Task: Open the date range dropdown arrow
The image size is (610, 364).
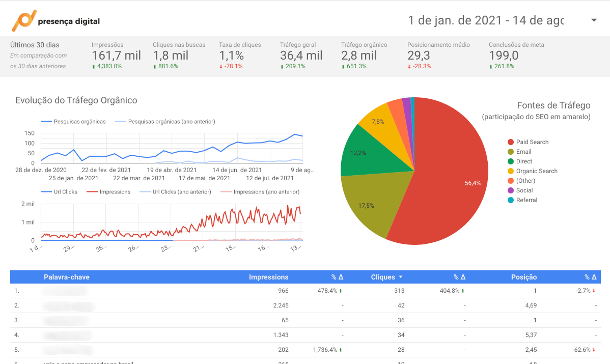Action: click(x=594, y=20)
